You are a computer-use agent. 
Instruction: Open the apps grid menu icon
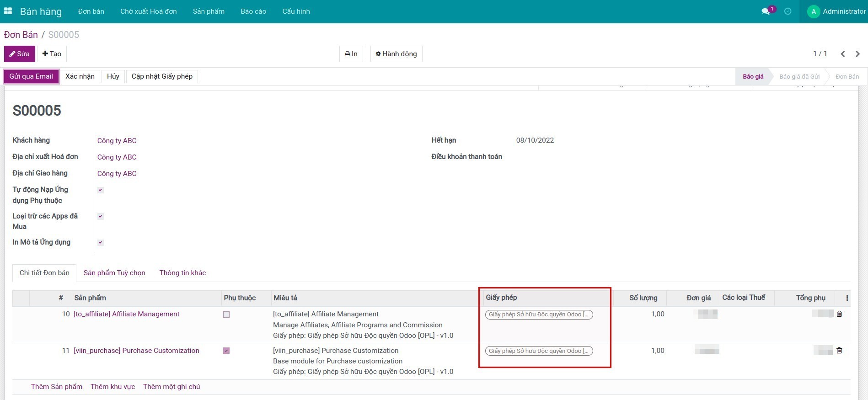8,11
